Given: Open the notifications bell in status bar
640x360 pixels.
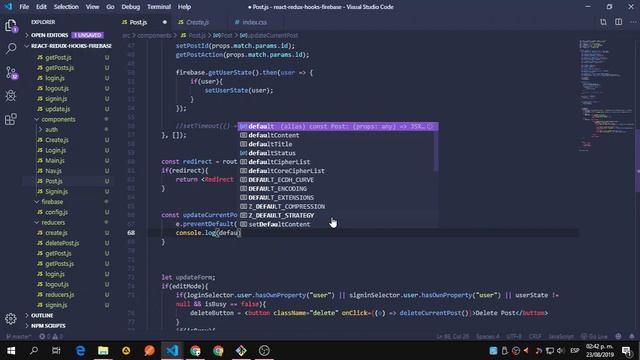Looking at the screenshot, I should pos(632,337).
